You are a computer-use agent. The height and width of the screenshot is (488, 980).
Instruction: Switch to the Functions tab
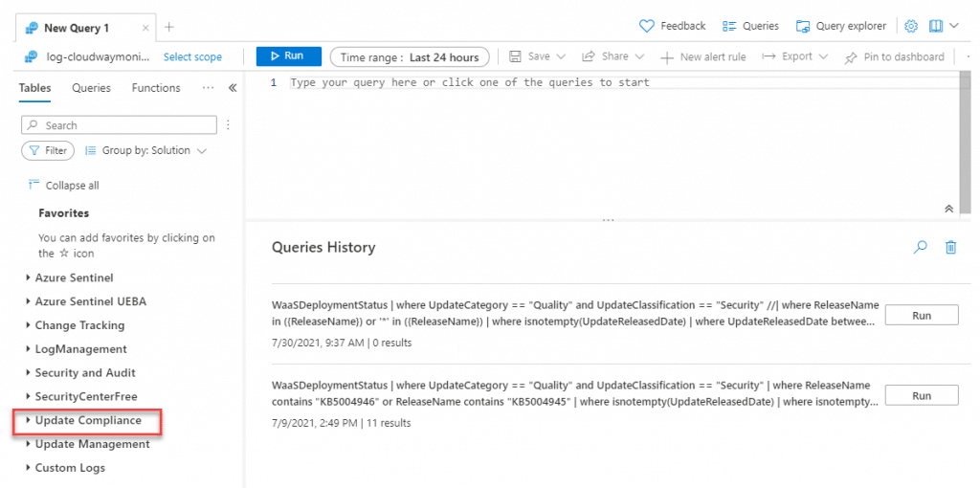156,88
